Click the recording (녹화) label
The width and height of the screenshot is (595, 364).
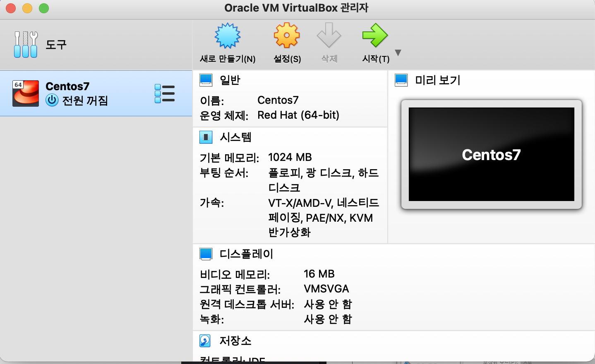point(212,319)
